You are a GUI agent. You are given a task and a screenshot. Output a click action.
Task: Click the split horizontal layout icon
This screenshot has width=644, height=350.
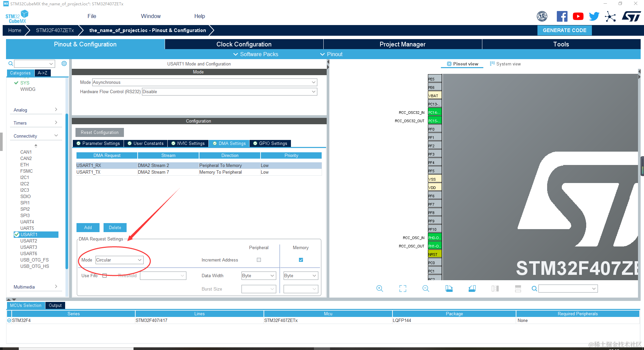tap(518, 289)
